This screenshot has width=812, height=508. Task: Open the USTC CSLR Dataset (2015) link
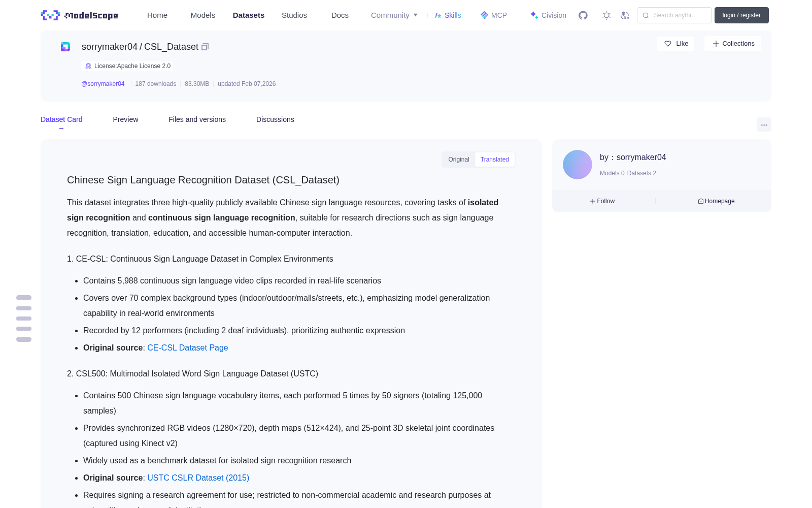tap(198, 478)
